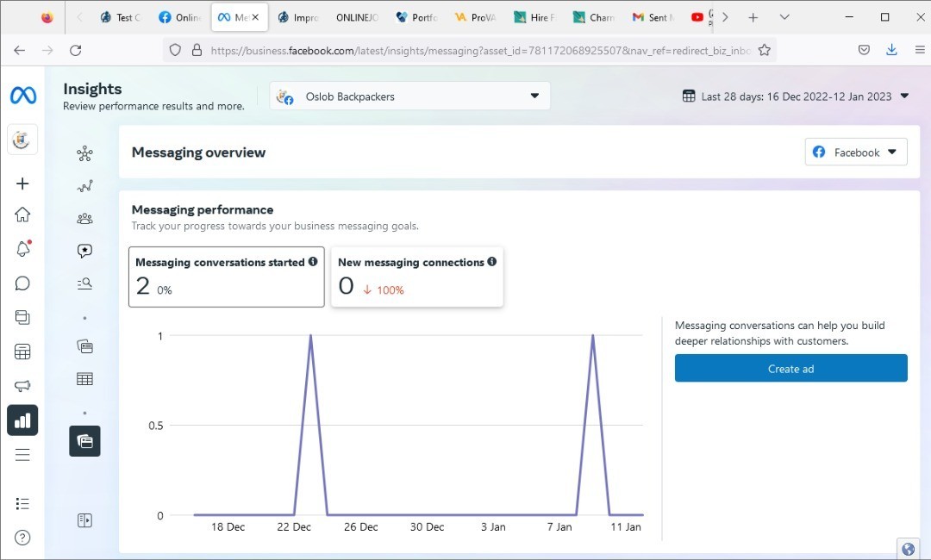The height and width of the screenshot is (560, 931).
Task: Open the All tools hamburger menu
Action: 23,455
